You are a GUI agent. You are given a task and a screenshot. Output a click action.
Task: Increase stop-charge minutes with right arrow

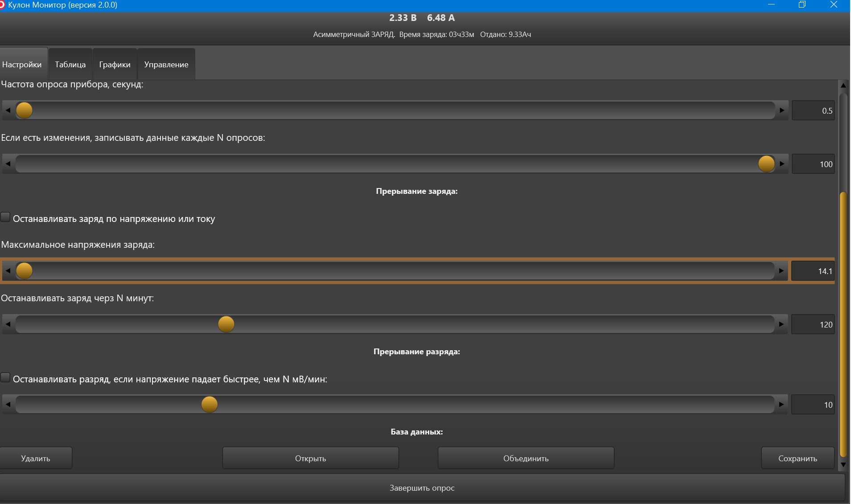click(781, 324)
